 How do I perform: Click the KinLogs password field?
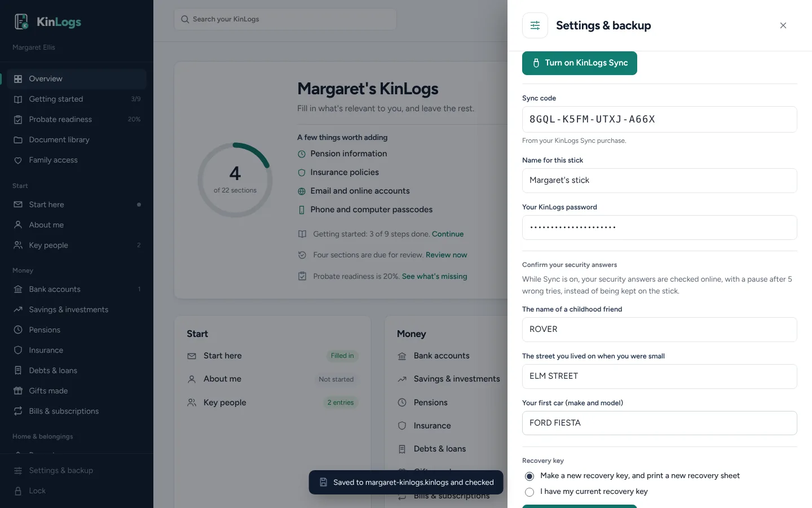tap(659, 227)
